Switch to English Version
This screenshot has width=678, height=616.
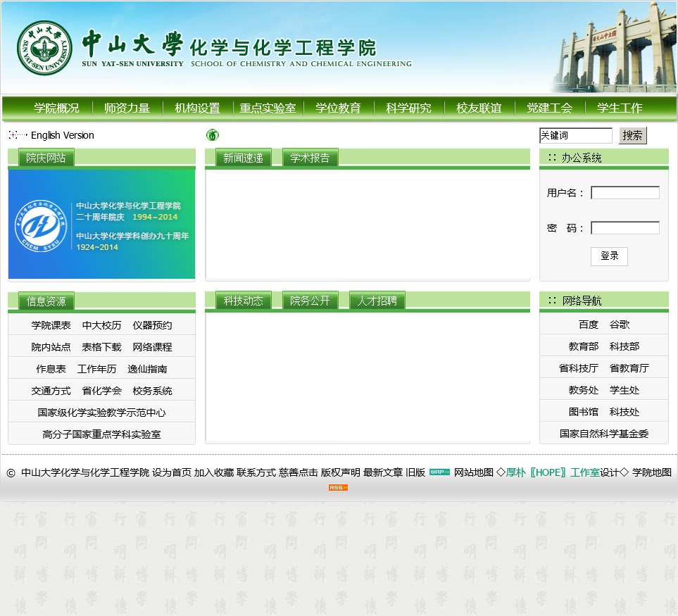[62, 135]
